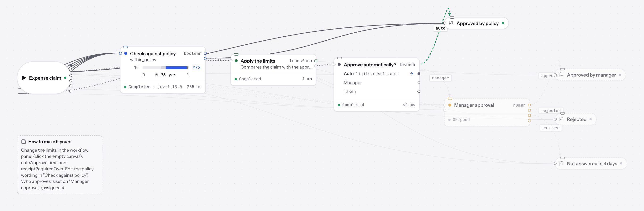Click the How to make it yours note heading

click(x=50, y=142)
